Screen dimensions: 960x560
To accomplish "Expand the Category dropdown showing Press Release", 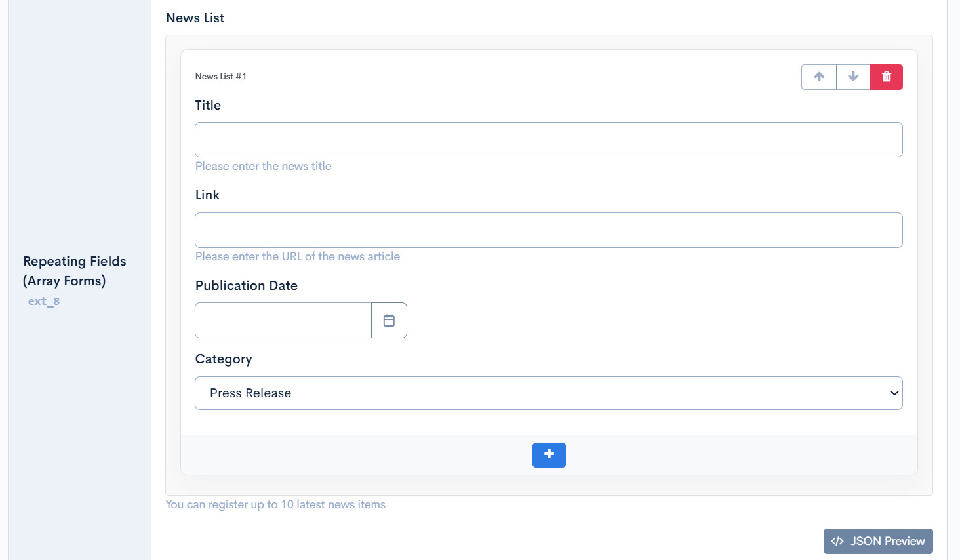I will tap(548, 393).
